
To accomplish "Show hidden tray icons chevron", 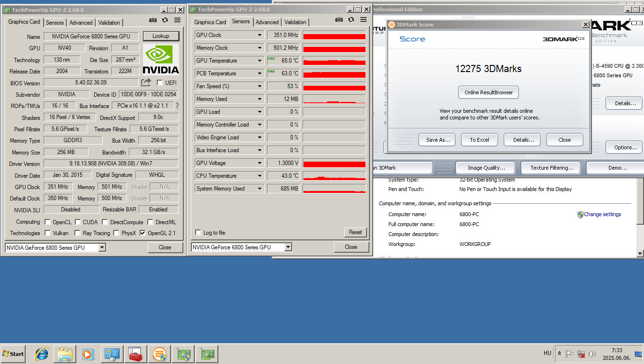I will tap(559, 354).
